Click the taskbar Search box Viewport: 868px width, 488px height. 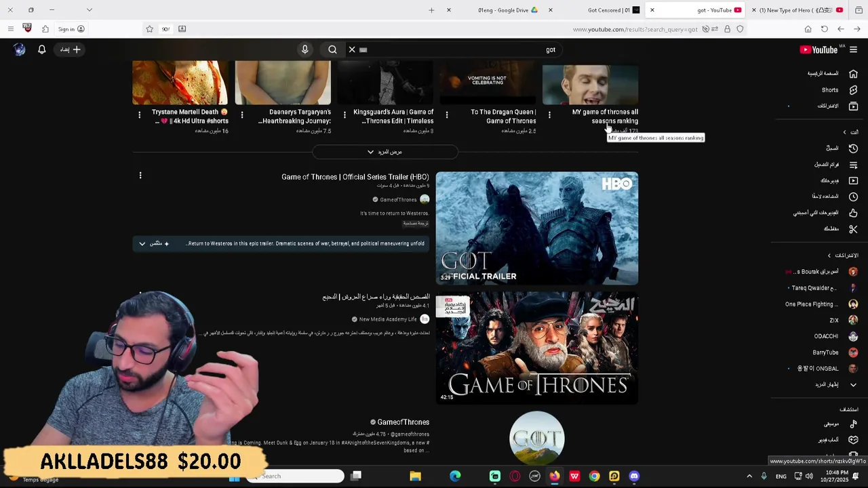click(296, 476)
